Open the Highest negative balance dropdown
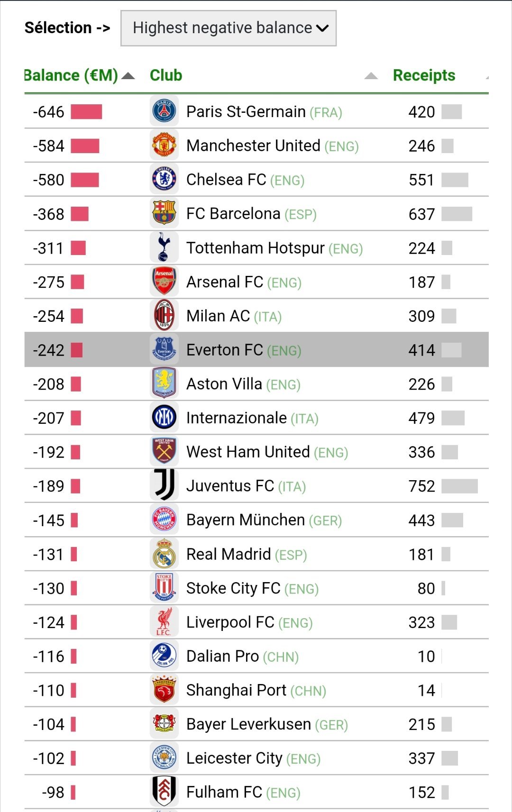The height and width of the screenshot is (812, 512). pos(229,28)
